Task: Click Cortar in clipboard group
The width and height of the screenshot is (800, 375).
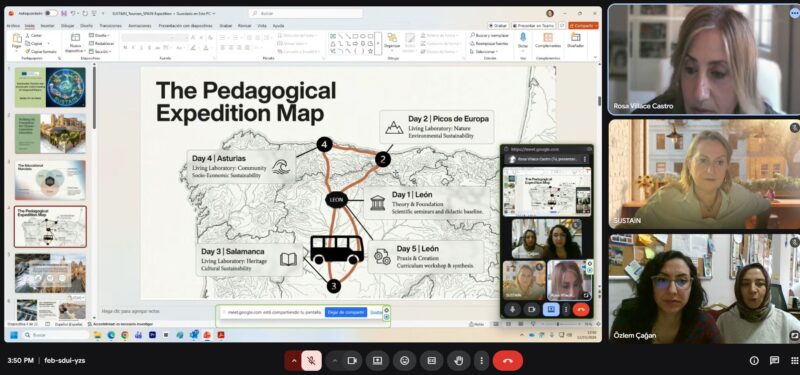Action: tap(34, 35)
